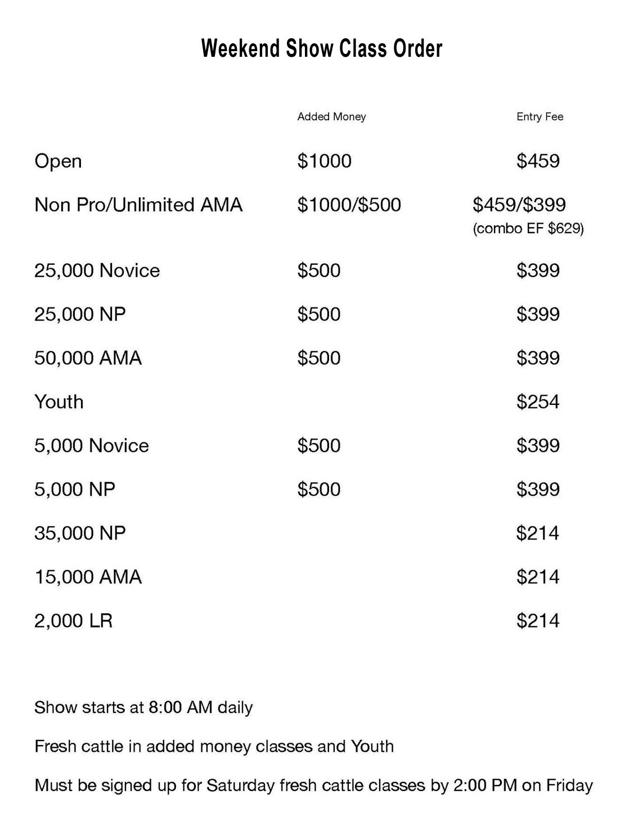This screenshot has height=840, width=629.
Task: Click the Non Pro/Unlimited AMA class label
Action: tap(138, 205)
